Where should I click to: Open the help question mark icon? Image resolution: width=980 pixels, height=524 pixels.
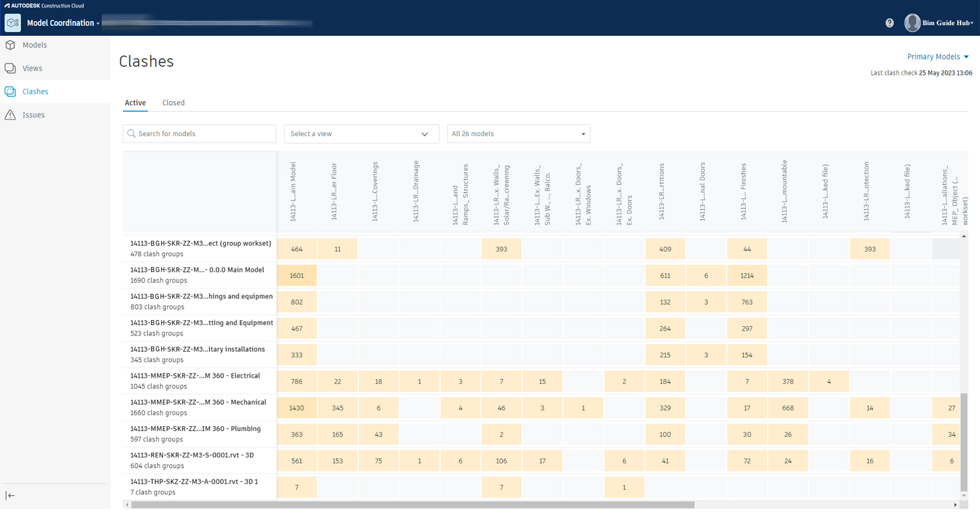click(889, 23)
